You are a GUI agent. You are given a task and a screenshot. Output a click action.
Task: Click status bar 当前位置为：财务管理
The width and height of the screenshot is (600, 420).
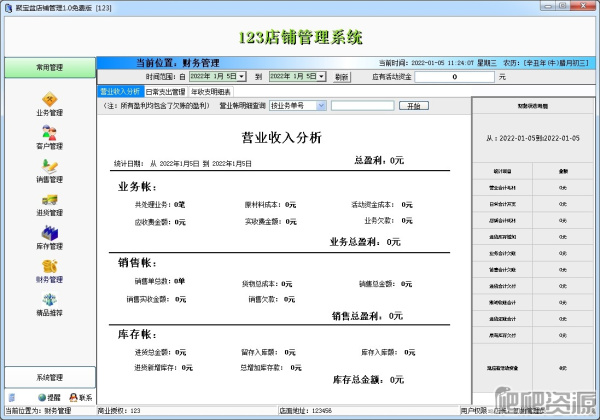pos(38,411)
